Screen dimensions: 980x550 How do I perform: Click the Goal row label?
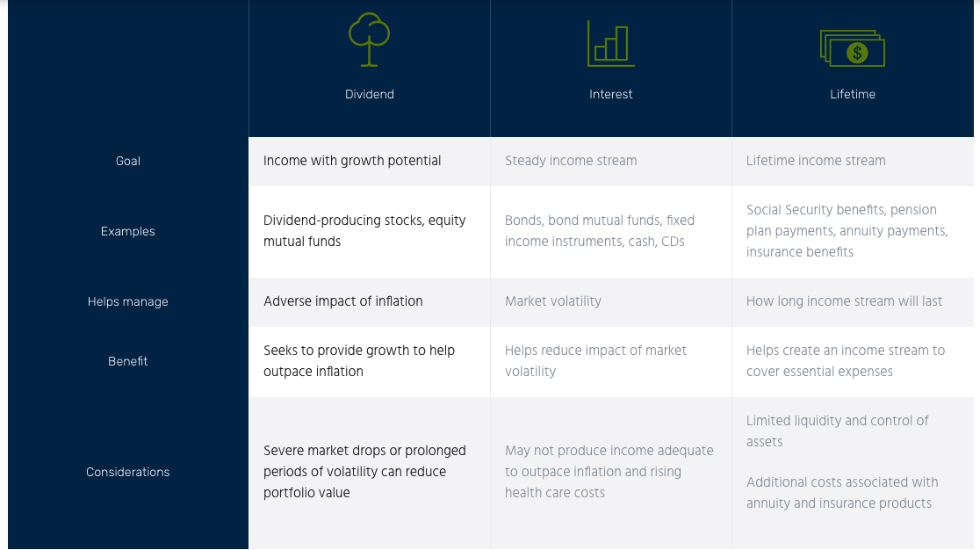tap(128, 161)
